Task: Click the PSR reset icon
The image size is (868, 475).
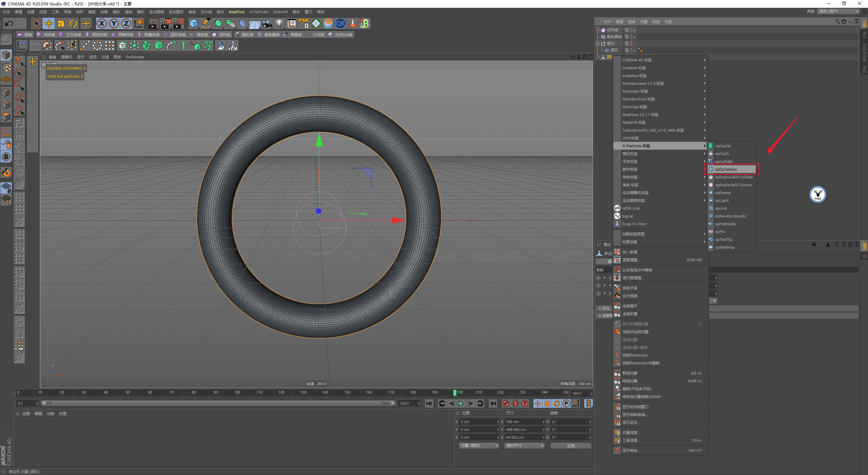Action: pyautogui.click(x=304, y=23)
